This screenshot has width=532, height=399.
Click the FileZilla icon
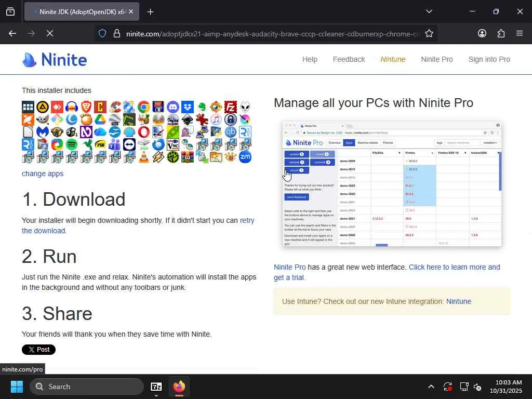[x=231, y=107]
